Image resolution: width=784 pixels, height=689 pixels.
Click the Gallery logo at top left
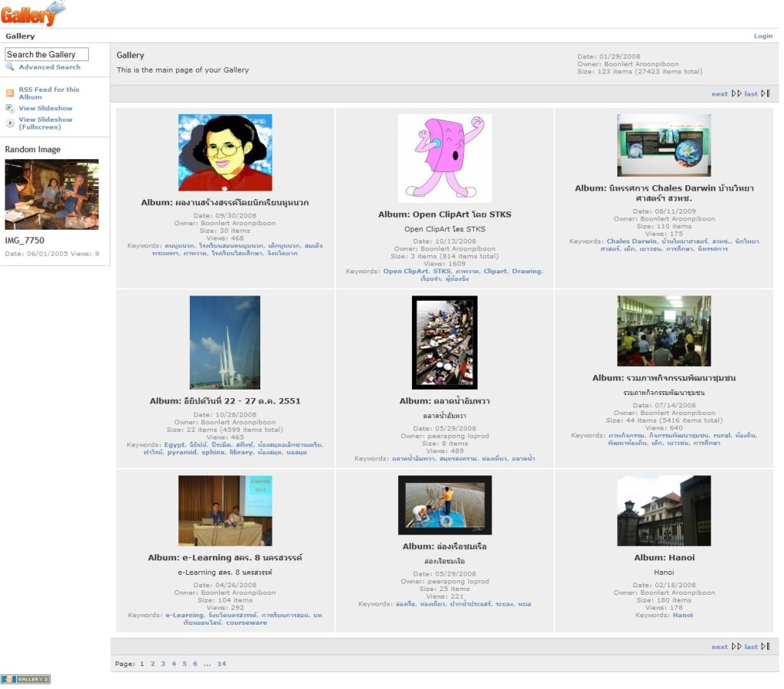pyautogui.click(x=32, y=14)
